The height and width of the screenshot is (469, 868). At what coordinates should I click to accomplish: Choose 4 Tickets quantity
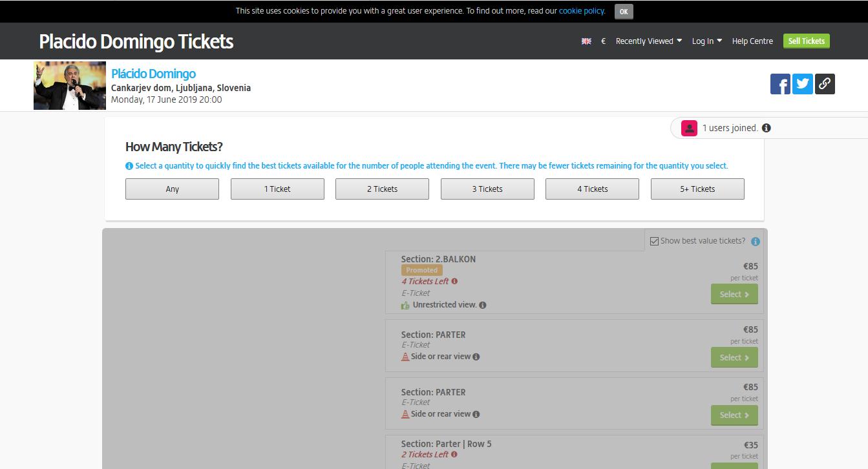click(592, 189)
